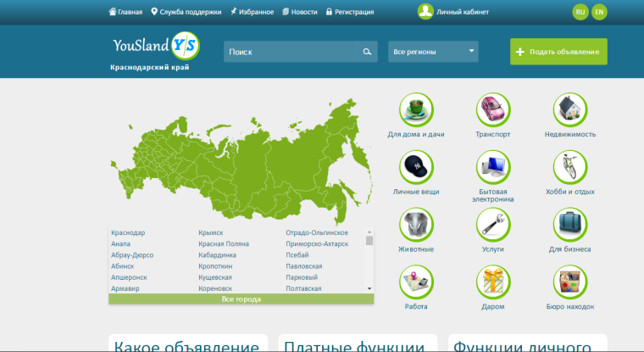The image size is (644, 352).
Task: Choose the map Работа category icon
Action: pyautogui.click(x=416, y=282)
